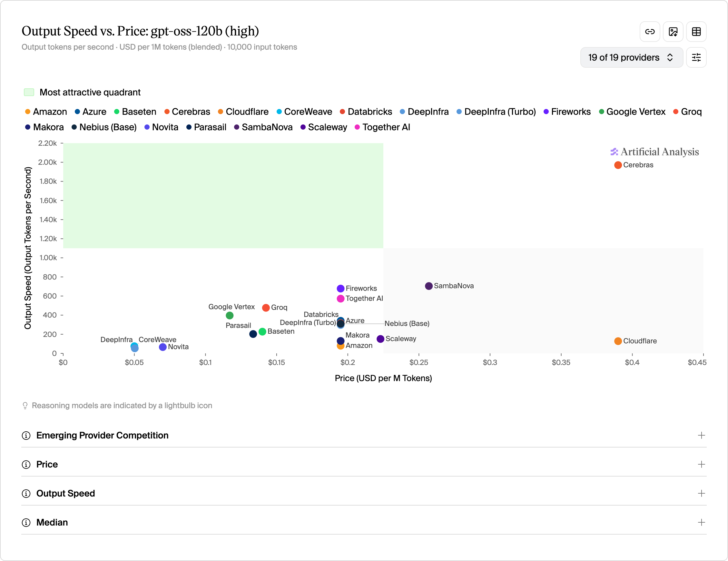Image resolution: width=728 pixels, height=561 pixels.
Task: Hide Groq via its legend entry
Action: (688, 112)
